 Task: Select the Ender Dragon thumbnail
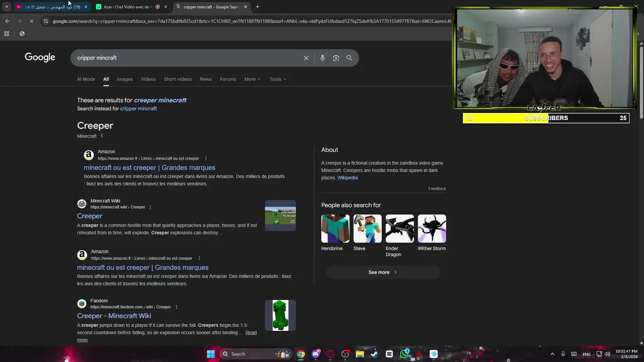[x=399, y=229]
